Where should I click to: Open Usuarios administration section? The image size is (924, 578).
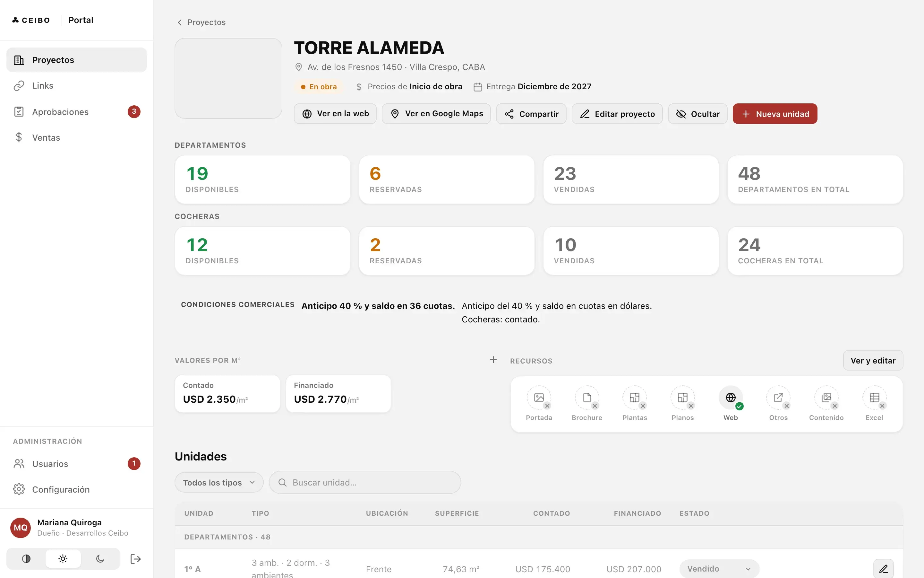(x=76, y=464)
